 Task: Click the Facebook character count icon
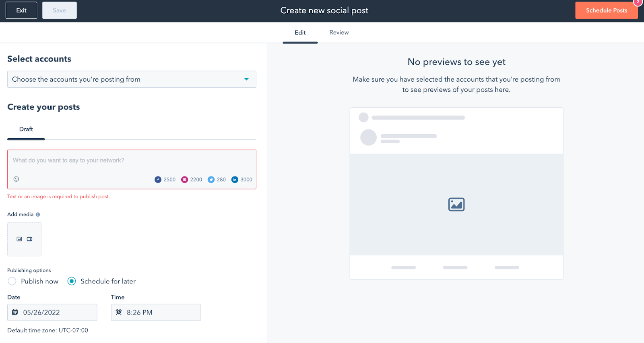[x=158, y=180]
